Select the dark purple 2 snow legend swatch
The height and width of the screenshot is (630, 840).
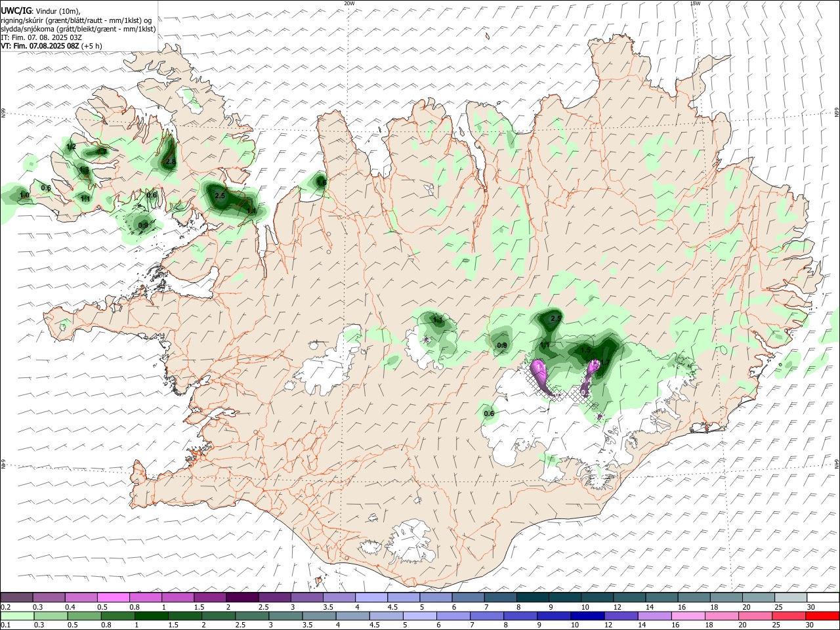click(242, 597)
